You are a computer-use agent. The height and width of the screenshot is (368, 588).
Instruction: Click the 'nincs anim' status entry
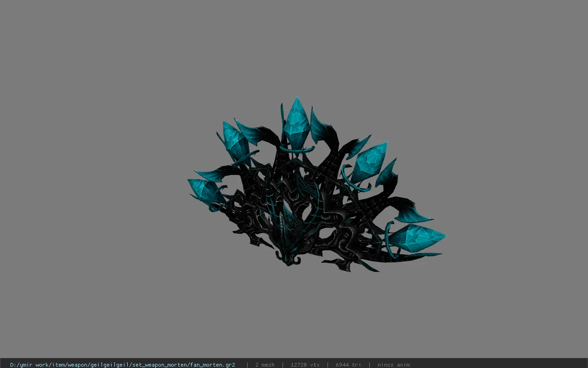pyautogui.click(x=394, y=365)
